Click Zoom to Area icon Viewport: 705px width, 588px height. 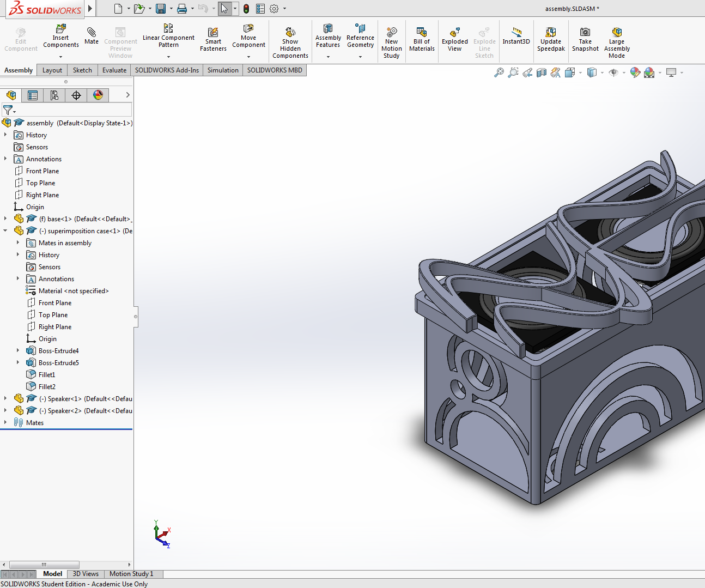coord(513,72)
